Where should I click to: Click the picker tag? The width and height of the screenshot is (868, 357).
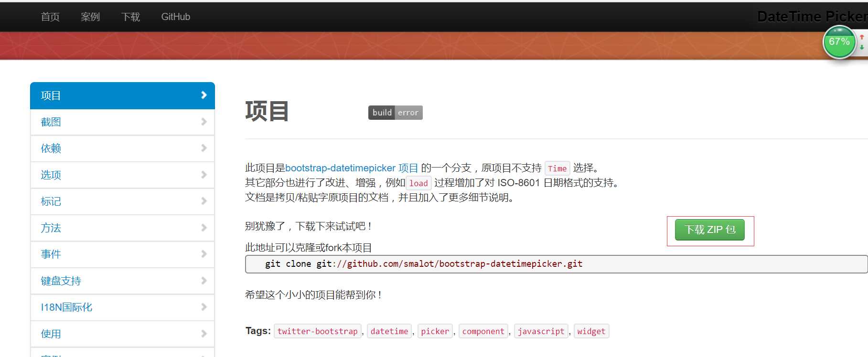pos(435,331)
